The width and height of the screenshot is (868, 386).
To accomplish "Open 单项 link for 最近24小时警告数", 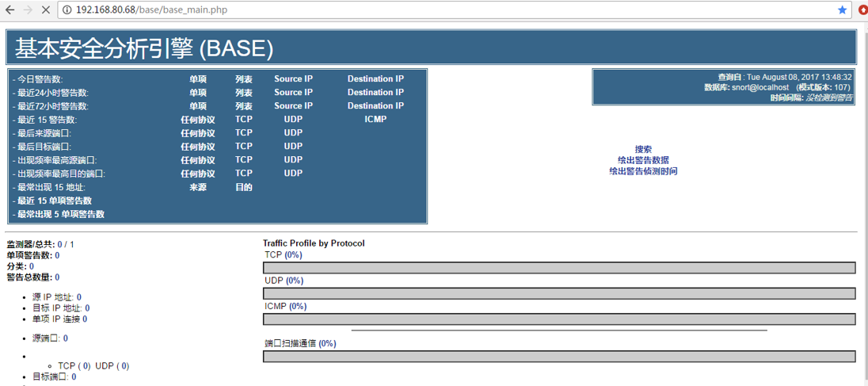I will (198, 93).
